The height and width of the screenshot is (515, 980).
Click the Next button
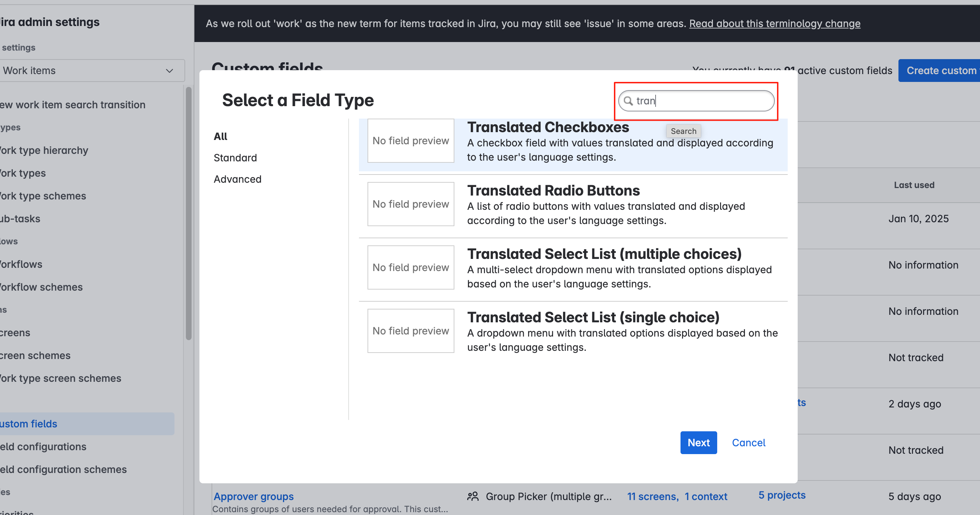(x=698, y=442)
